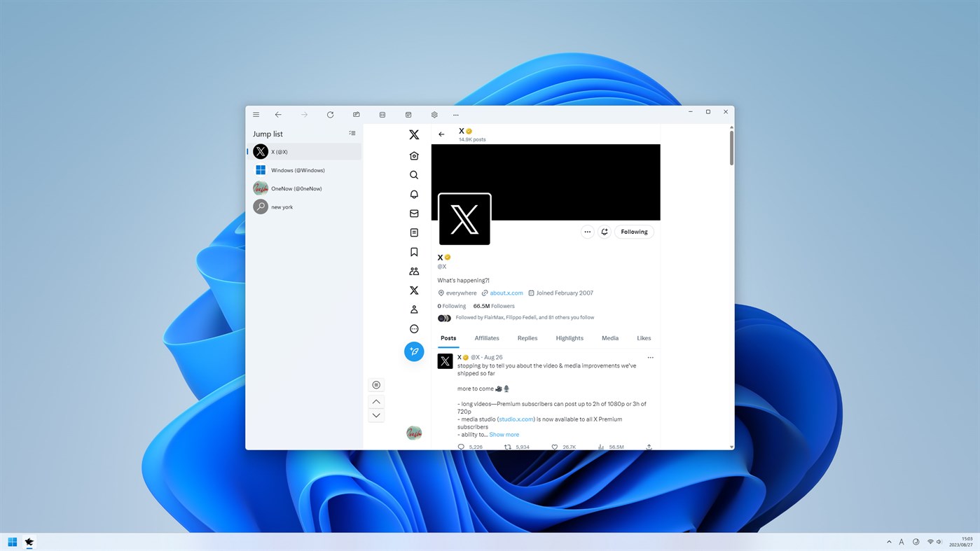Select the Search magnifier icon
The height and width of the screenshot is (551, 980).
point(413,174)
